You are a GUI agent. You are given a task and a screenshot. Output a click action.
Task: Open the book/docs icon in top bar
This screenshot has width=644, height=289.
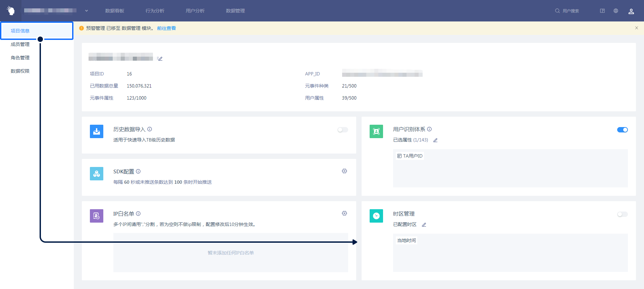tap(602, 11)
